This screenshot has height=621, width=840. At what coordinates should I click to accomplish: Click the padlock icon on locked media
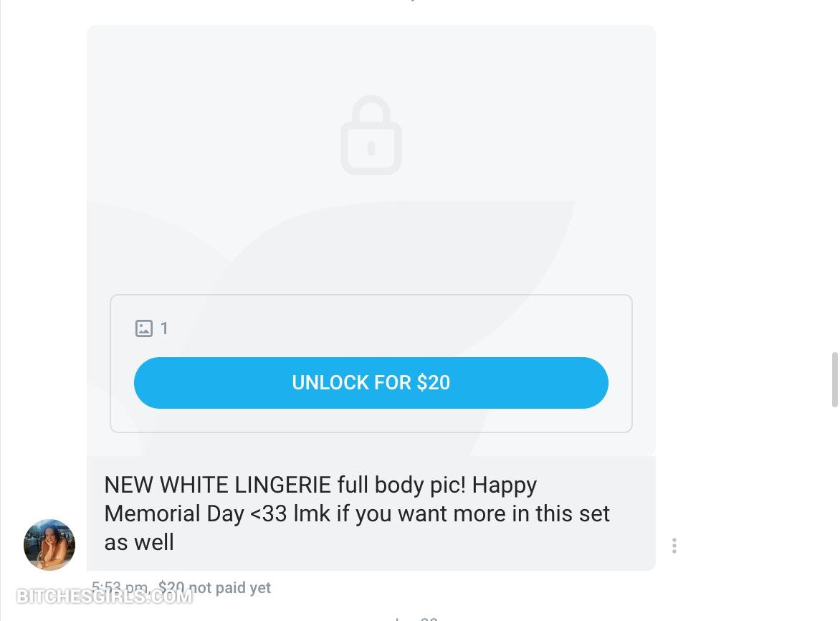[x=371, y=135]
